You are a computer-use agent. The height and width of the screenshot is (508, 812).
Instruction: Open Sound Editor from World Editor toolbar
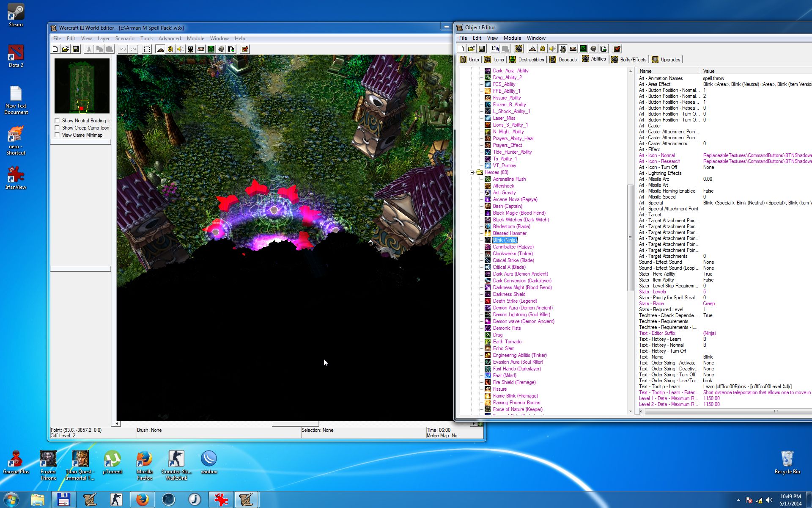tap(181, 49)
